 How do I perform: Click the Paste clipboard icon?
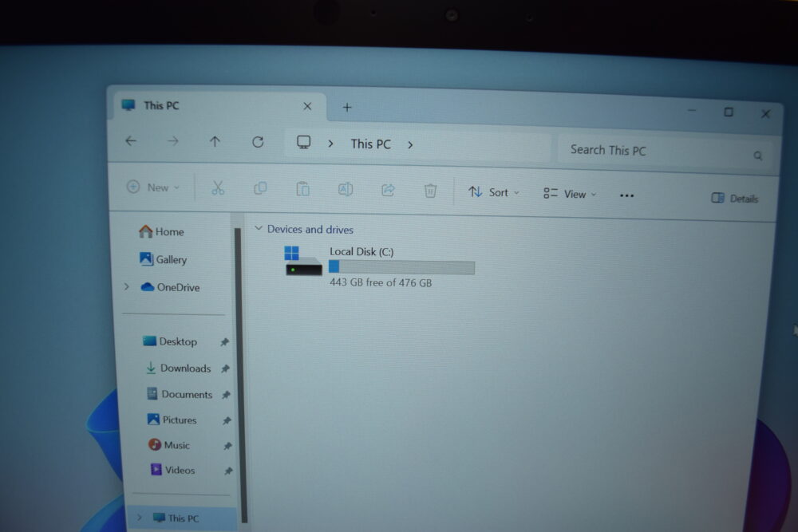point(302,189)
